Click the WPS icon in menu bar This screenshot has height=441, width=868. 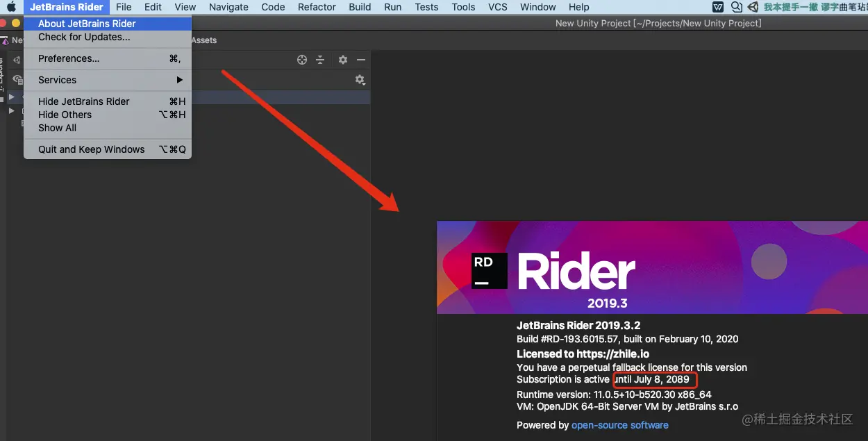[x=718, y=7]
